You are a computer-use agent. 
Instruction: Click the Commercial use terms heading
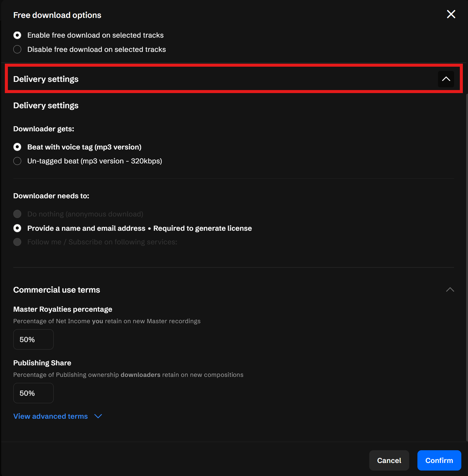(57, 290)
